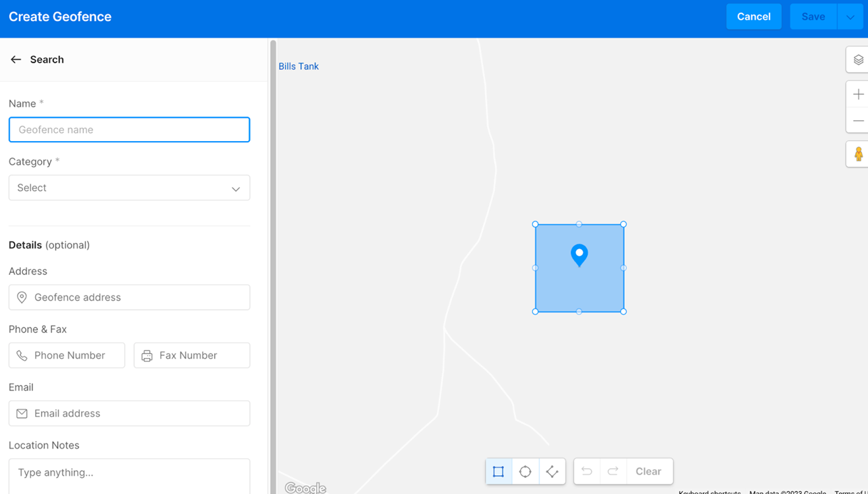Click the Geofence address field
This screenshot has width=868, height=494.
point(129,297)
